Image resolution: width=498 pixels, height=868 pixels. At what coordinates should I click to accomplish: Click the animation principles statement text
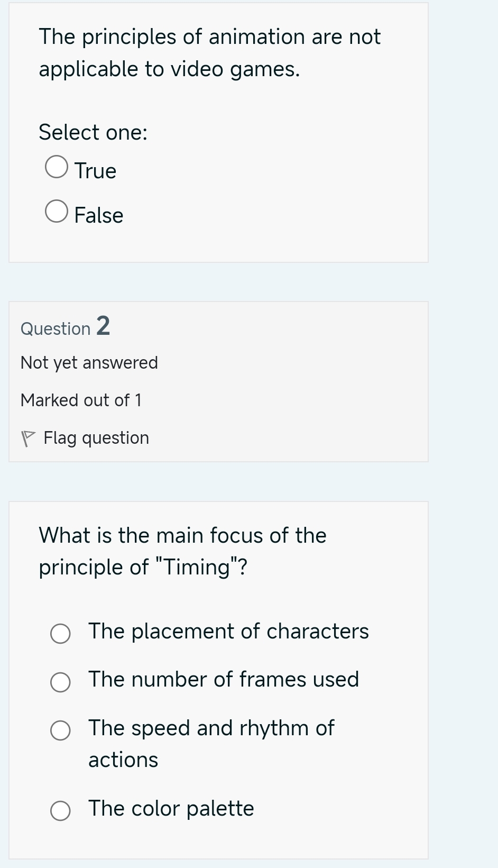click(209, 52)
